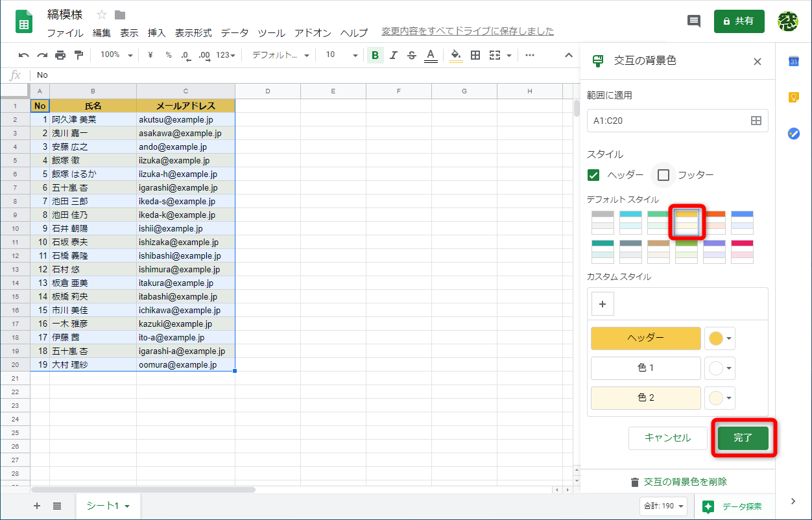Open the Google Tasks side panel icon
Image resolution: width=812 pixels, height=520 pixels.
point(793,133)
